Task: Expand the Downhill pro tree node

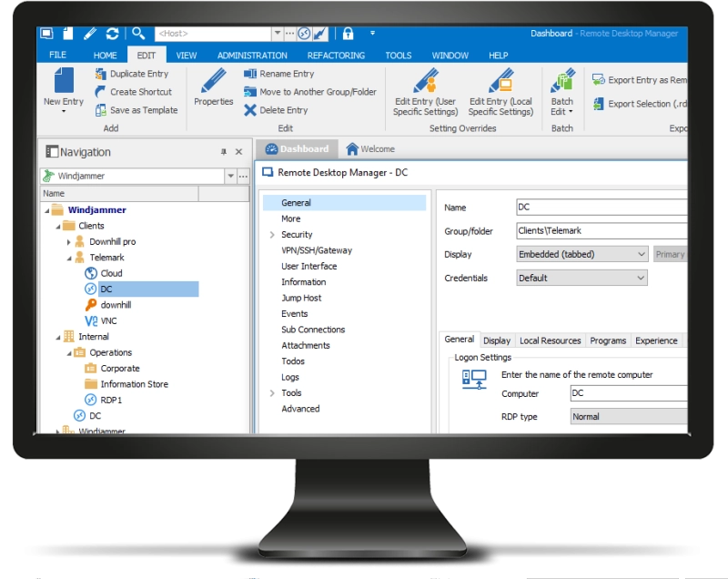Action: click(x=69, y=242)
